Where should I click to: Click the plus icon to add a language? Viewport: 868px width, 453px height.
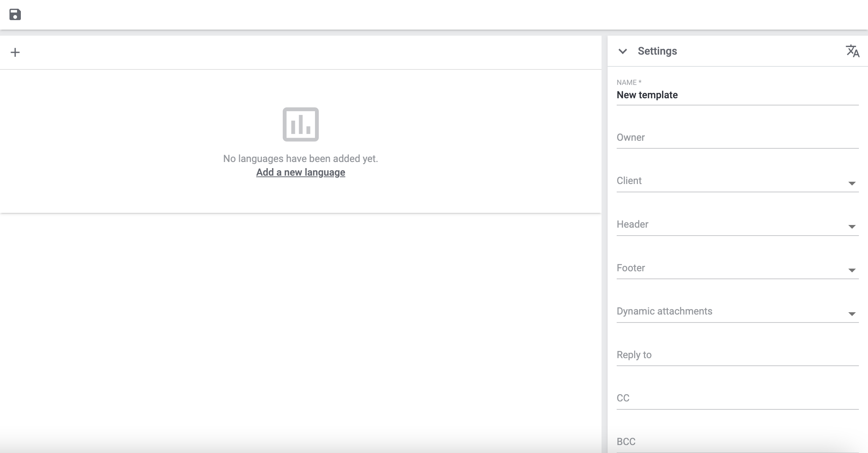coord(15,52)
